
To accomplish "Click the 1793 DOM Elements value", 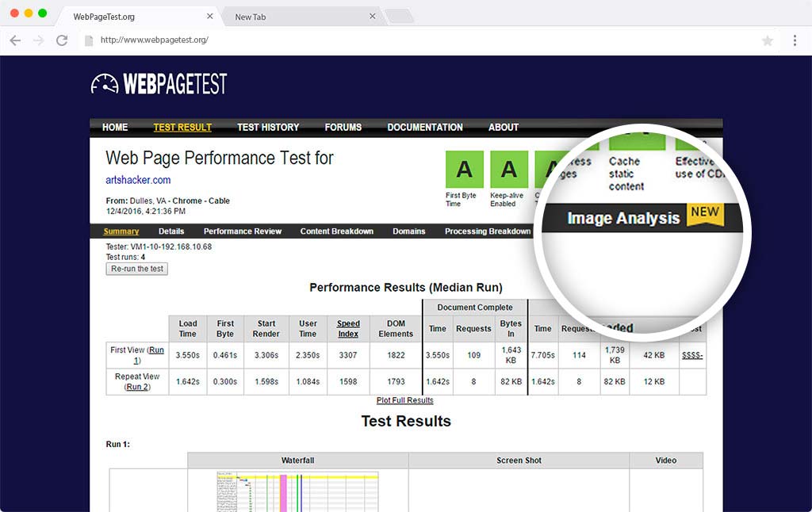I will point(396,381).
